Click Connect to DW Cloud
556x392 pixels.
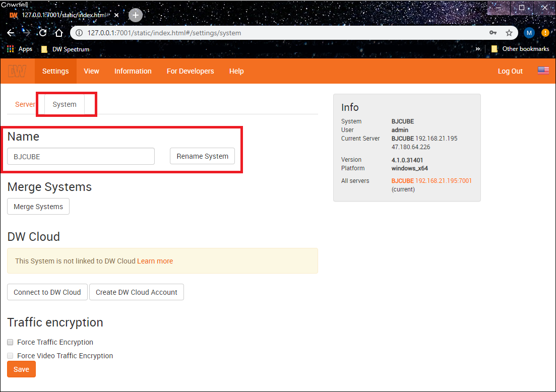click(47, 292)
